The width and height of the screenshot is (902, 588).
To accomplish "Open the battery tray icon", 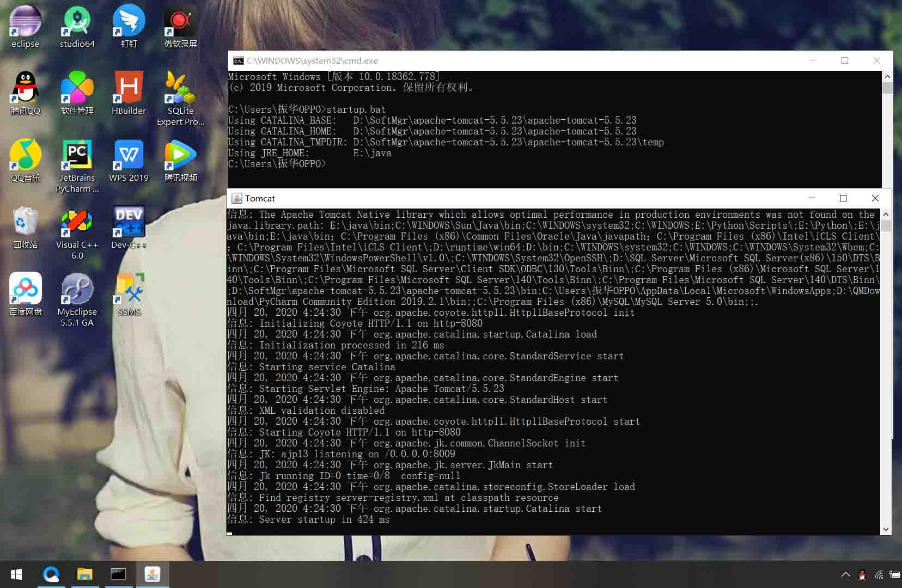I will tap(895, 574).
